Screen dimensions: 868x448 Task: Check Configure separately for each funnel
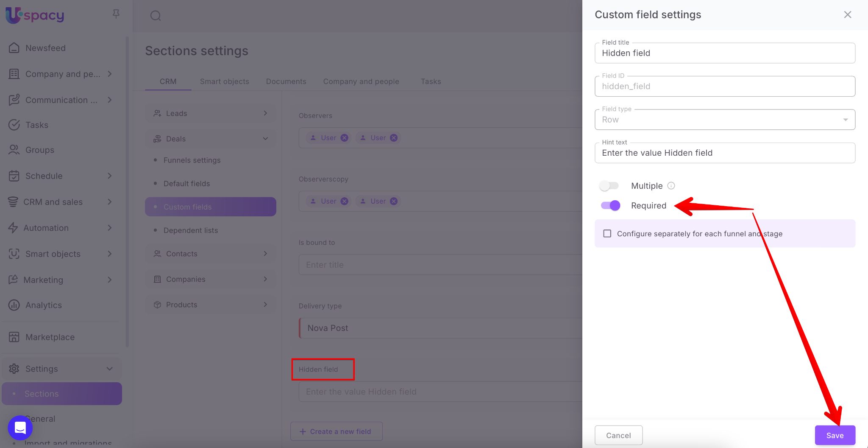(x=607, y=234)
